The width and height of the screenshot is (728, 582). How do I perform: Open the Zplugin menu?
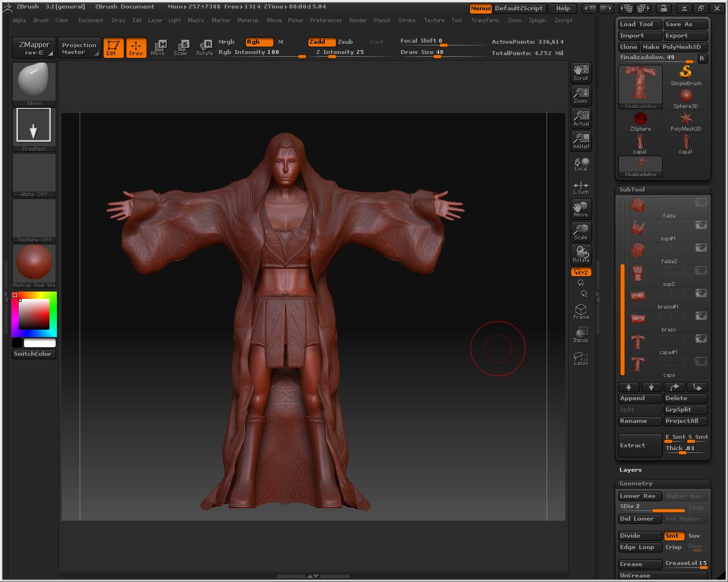point(537,20)
